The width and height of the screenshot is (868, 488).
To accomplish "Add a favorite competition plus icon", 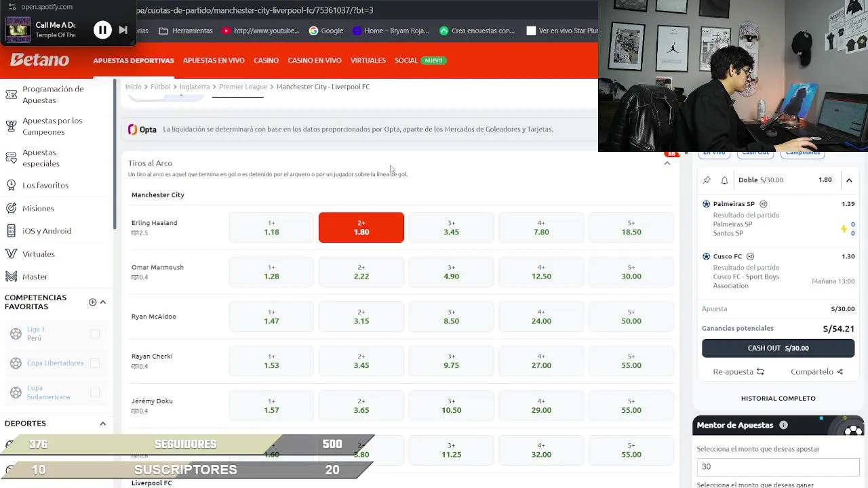I will pyautogui.click(x=93, y=302).
